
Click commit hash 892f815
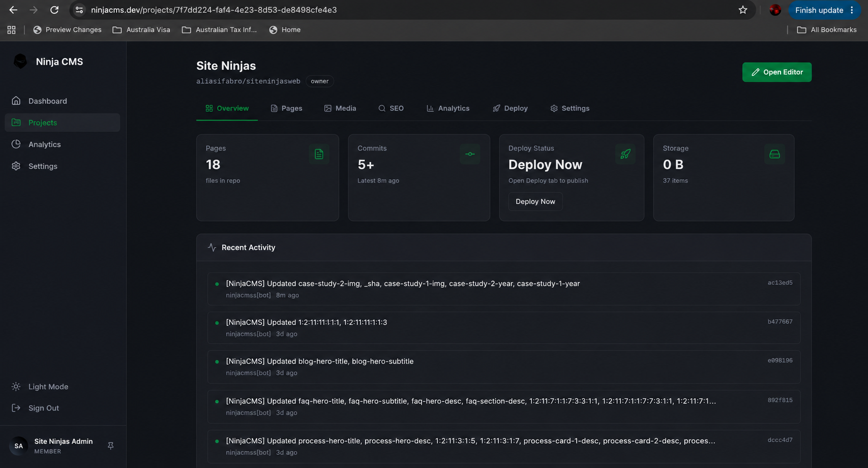[x=780, y=400]
